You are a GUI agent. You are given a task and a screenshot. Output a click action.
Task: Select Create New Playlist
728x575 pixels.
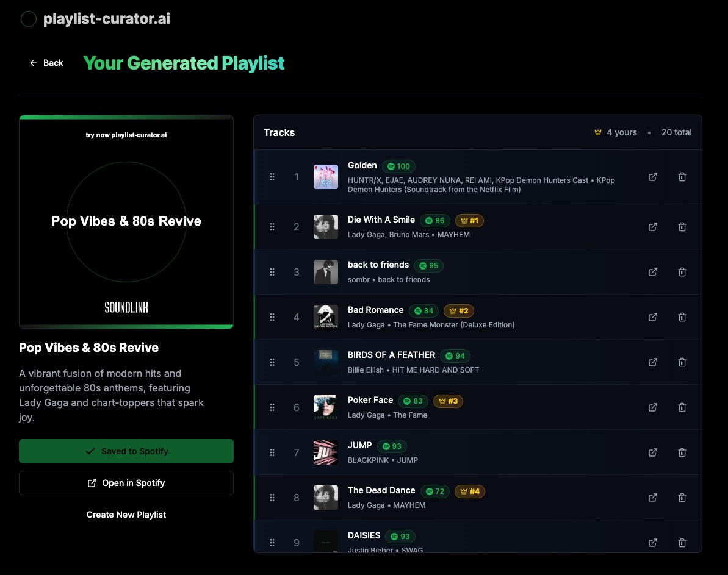click(x=126, y=514)
